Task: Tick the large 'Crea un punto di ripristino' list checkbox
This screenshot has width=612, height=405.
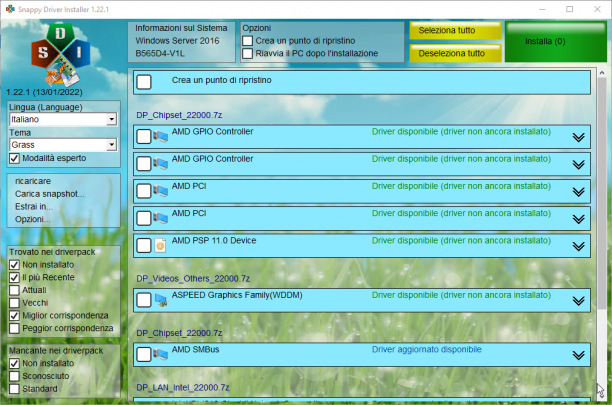Action: tap(144, 82)
